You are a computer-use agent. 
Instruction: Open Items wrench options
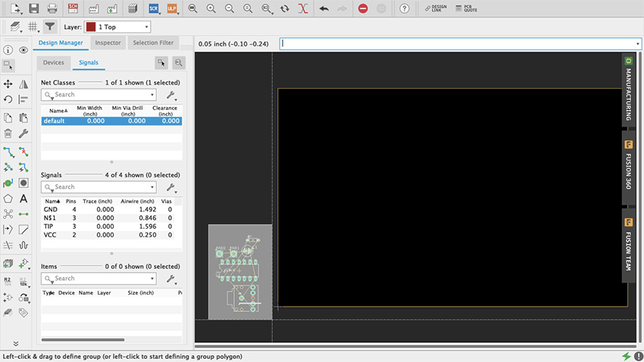point(171,279)
